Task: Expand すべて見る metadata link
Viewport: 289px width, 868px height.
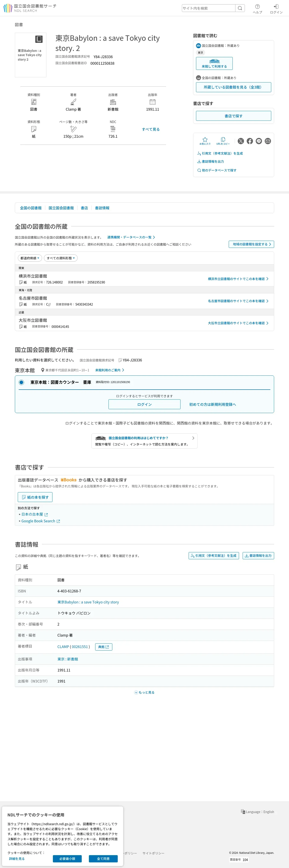Action: coord(151,129)
